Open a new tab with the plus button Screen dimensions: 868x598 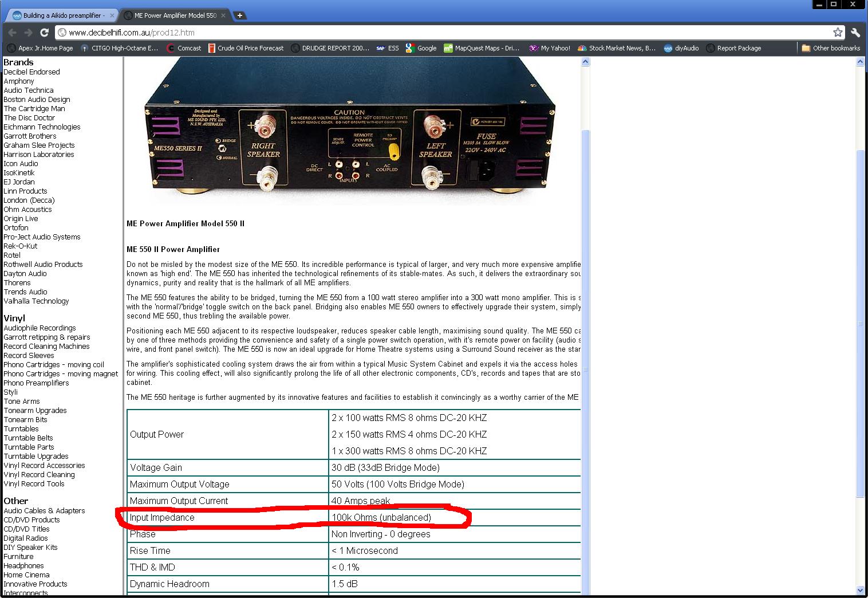point(240,15)
